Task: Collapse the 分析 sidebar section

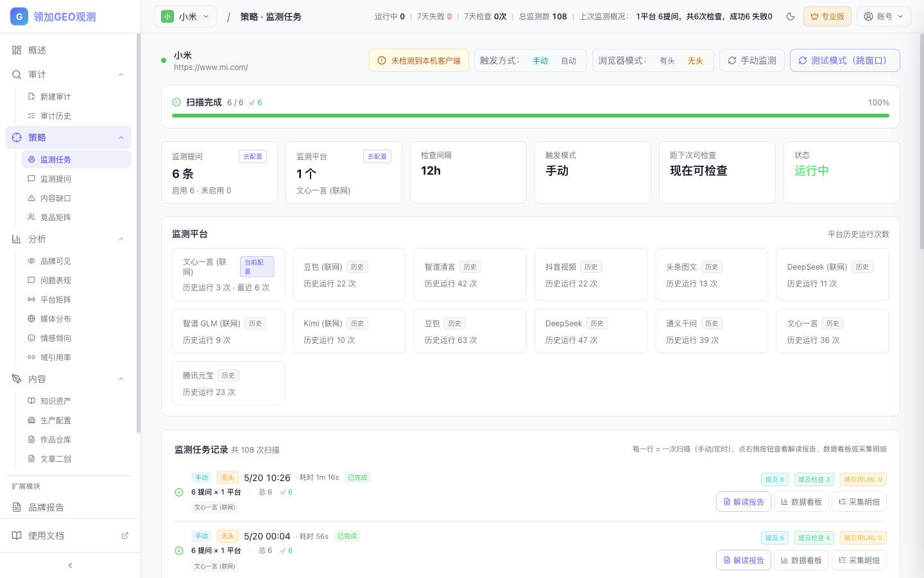Action: pyautogui.click(x=121, y=239)
